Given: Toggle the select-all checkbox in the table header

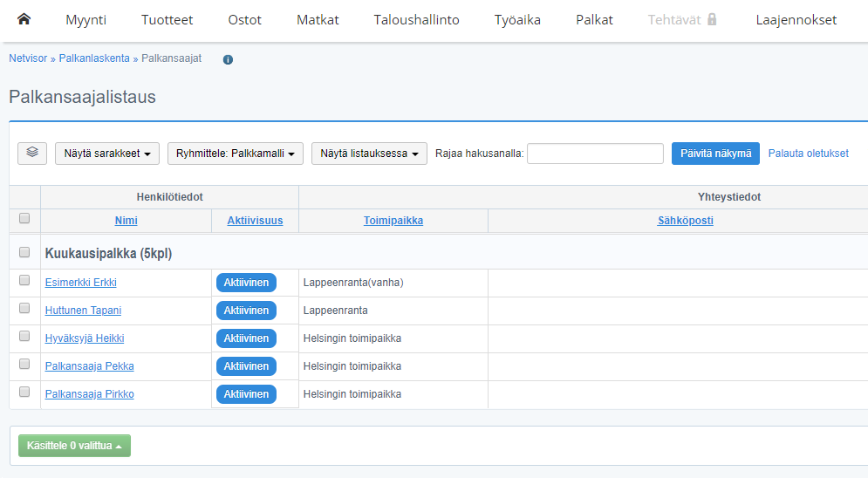Looking at the screenshot, I should click(24, 219).
